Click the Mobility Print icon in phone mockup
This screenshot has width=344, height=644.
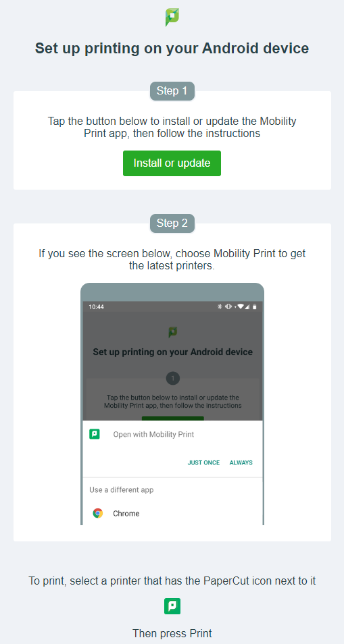(95, 434)
